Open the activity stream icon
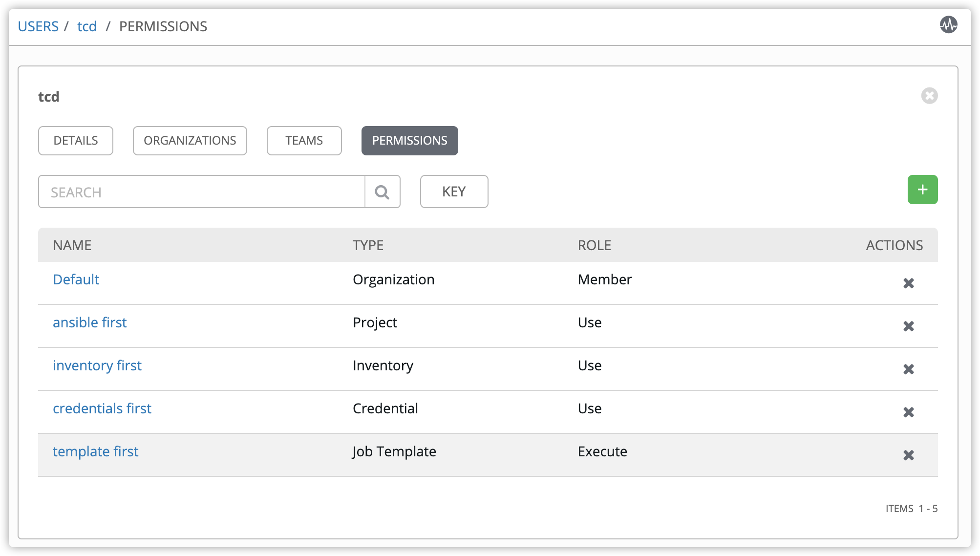 (948, 25)
